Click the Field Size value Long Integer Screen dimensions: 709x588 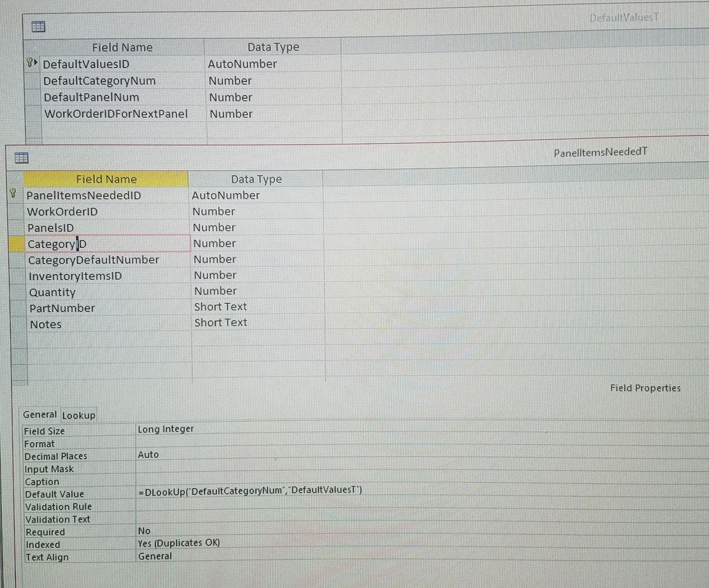[x=166, y=429]
